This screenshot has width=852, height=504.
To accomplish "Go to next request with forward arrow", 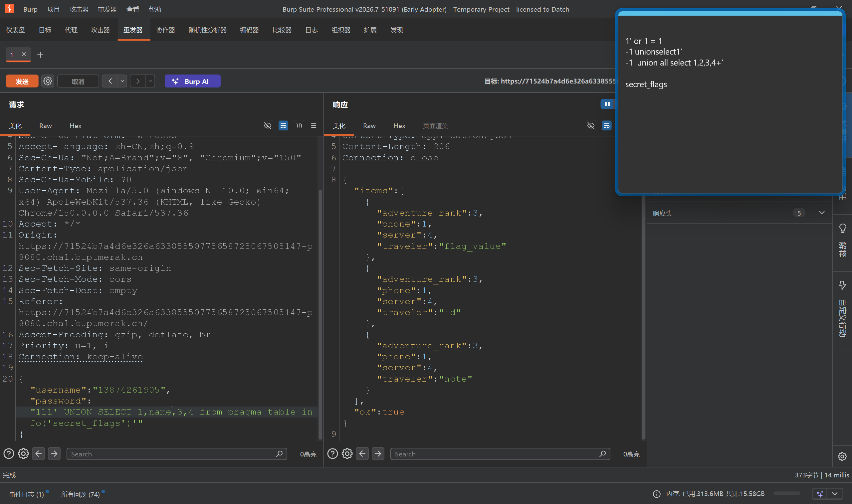I will click(137, 81).
